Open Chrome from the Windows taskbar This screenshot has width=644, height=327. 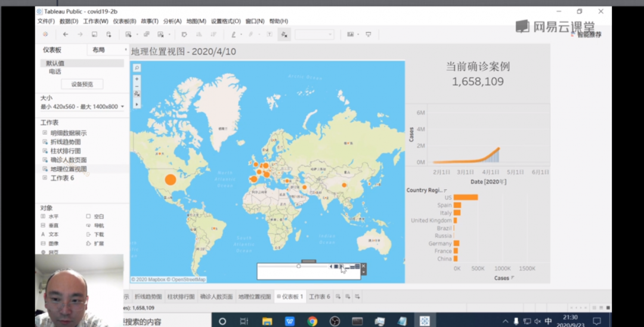312,321
